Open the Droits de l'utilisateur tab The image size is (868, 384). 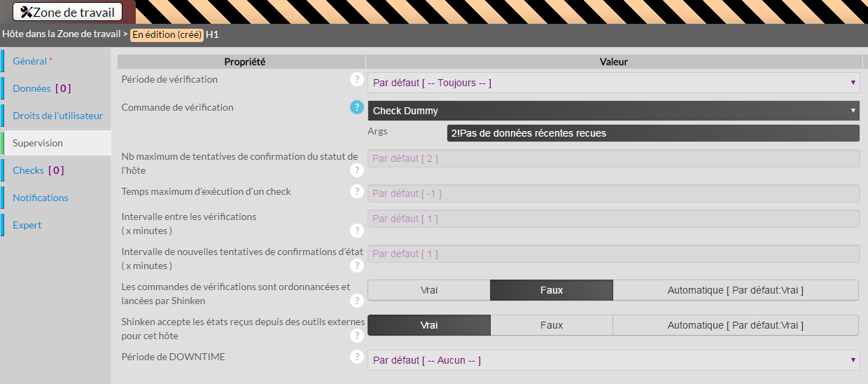click(x=57, y=116)
